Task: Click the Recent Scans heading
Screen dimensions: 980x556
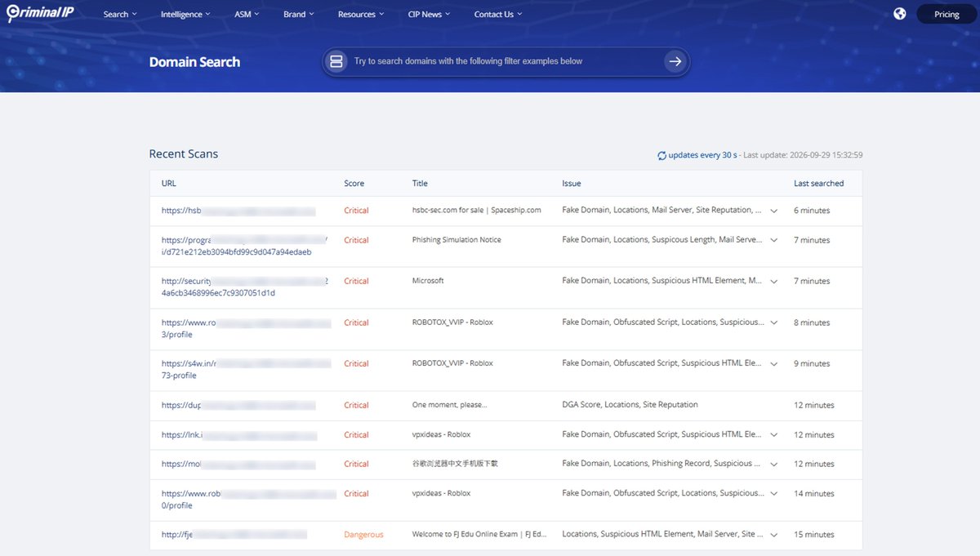Action: (184, 153)
